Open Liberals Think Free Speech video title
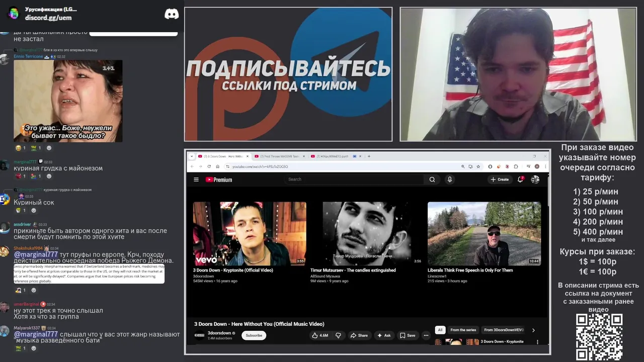 pos(470,270)
